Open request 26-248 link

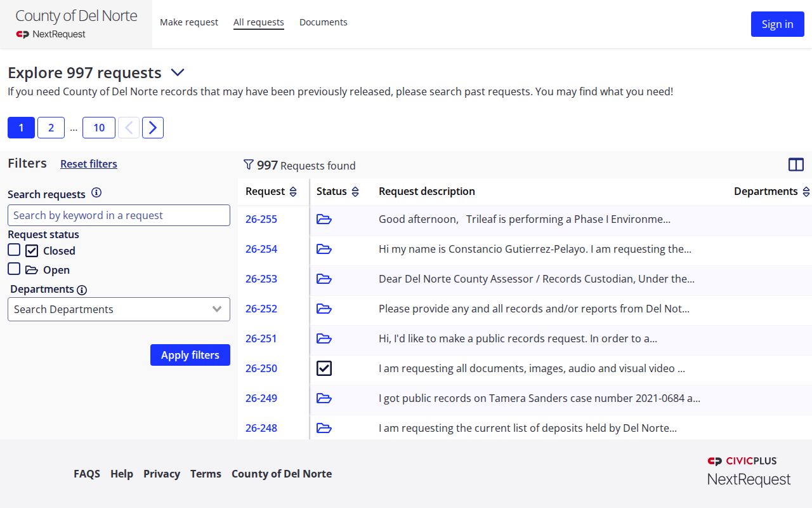point(261,428)
